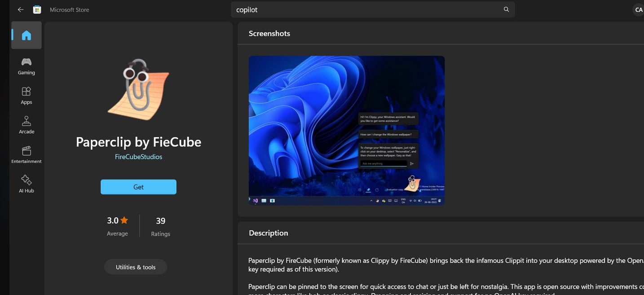The width and height of the screenshot is (644, 295).
Task: Open the Utilities & tools category
Action: [136, 267]
